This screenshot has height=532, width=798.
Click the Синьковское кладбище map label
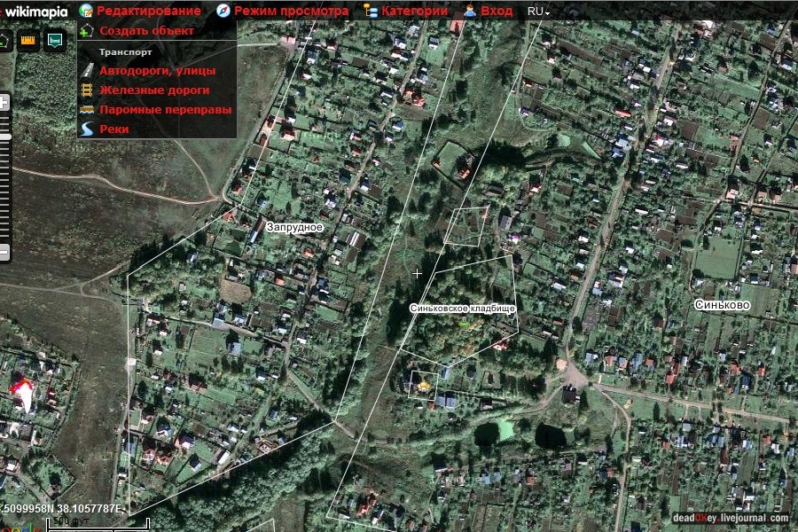pyautogui.click(x=462, y=308)
